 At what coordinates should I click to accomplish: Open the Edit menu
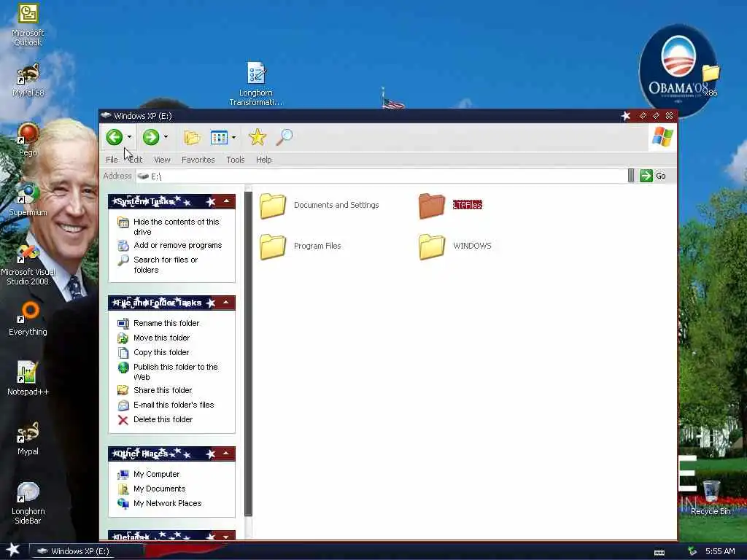pyautogui.click(x=136, y=160)
